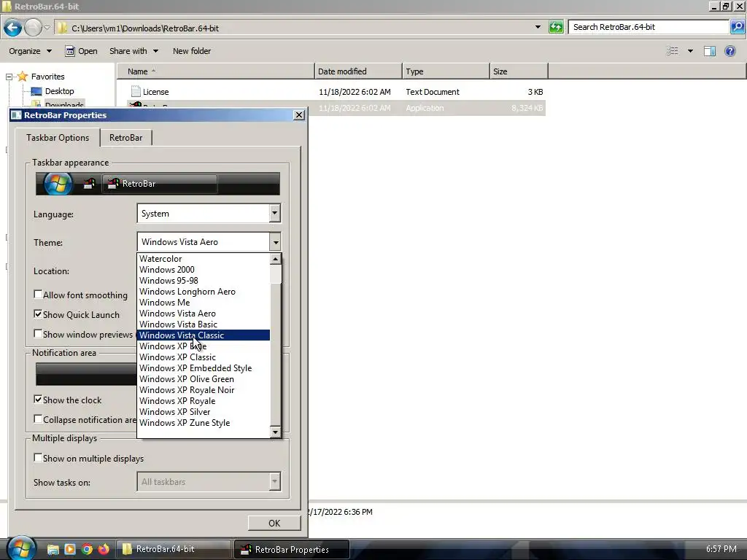Open the recent pages dropdown arrow
747x560 pixels.
click(47, 28)
